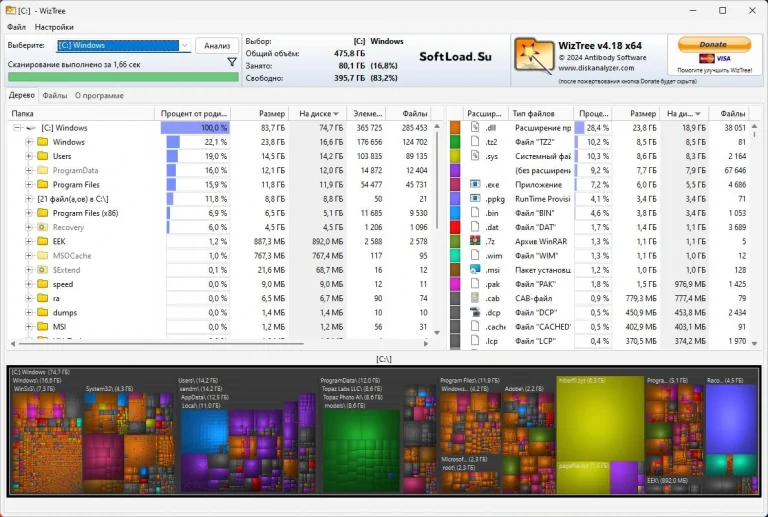Viewport: 768px width, 517px height.
Task: Sort by На диске column in folder tree
Action: [318, 114]
